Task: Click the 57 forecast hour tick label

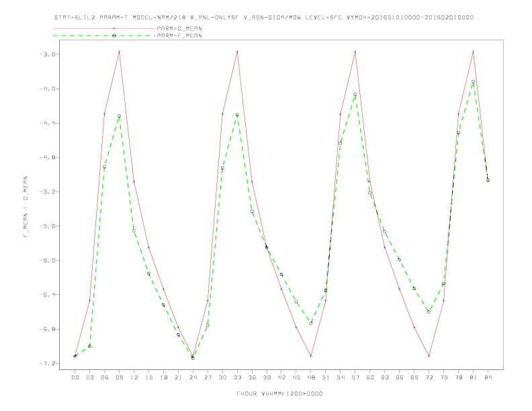Action: (355, 377)
